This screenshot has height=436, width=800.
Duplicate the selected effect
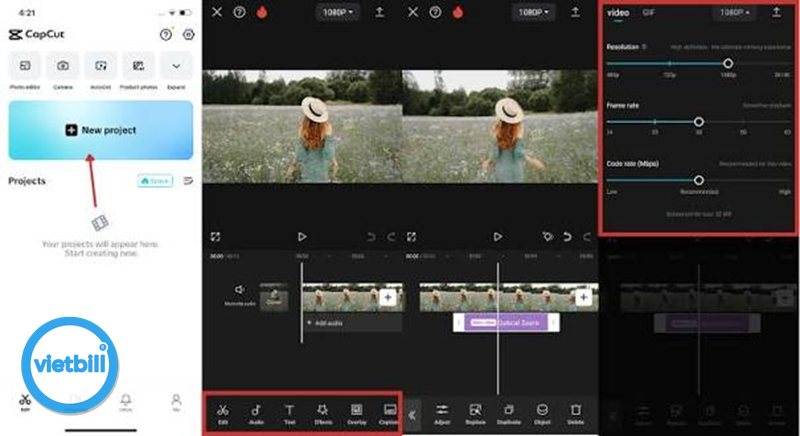click(x=509, y=414)
